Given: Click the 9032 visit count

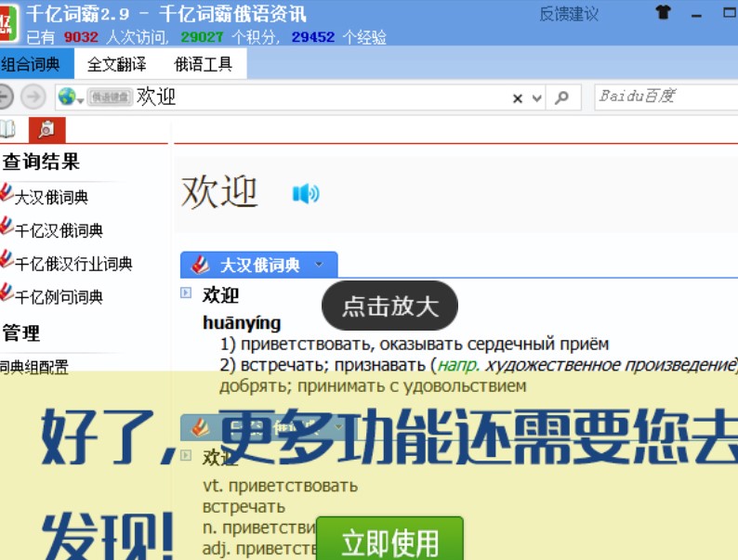Looking at the screenshot, I should coord(81,36).
